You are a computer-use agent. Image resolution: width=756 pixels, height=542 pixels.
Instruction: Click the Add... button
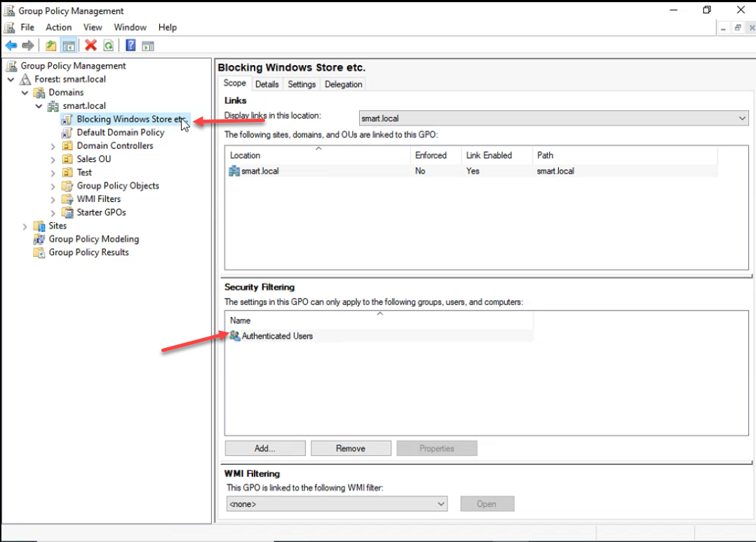(265, 449)
